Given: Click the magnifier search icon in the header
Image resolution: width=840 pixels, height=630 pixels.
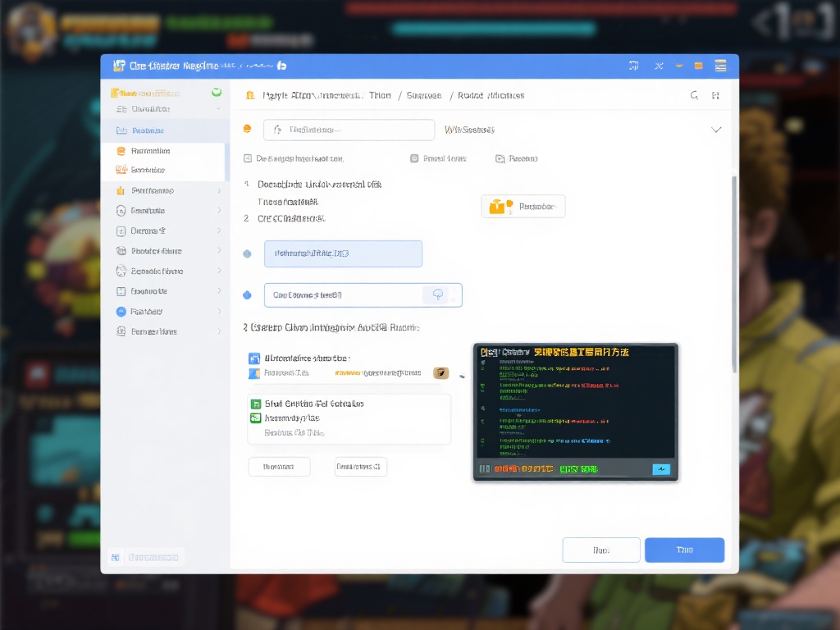Looking at the screenshot, I should click(694, 95).
